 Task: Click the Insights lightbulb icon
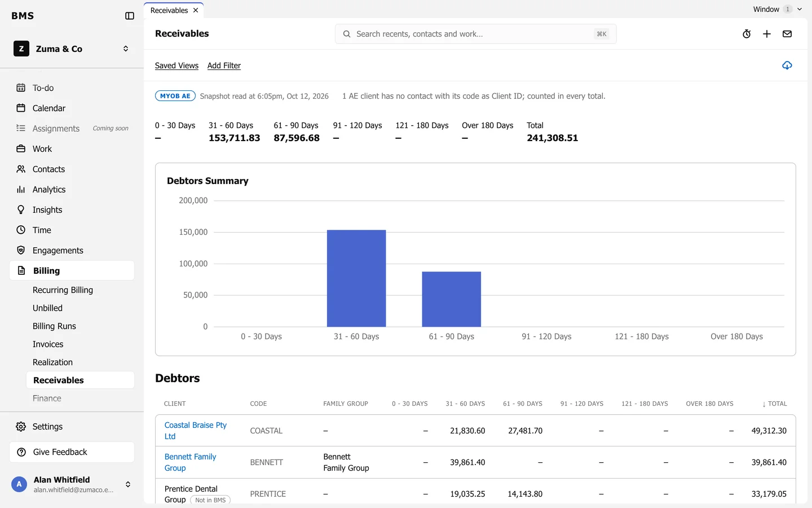click(x=21, y=210)
